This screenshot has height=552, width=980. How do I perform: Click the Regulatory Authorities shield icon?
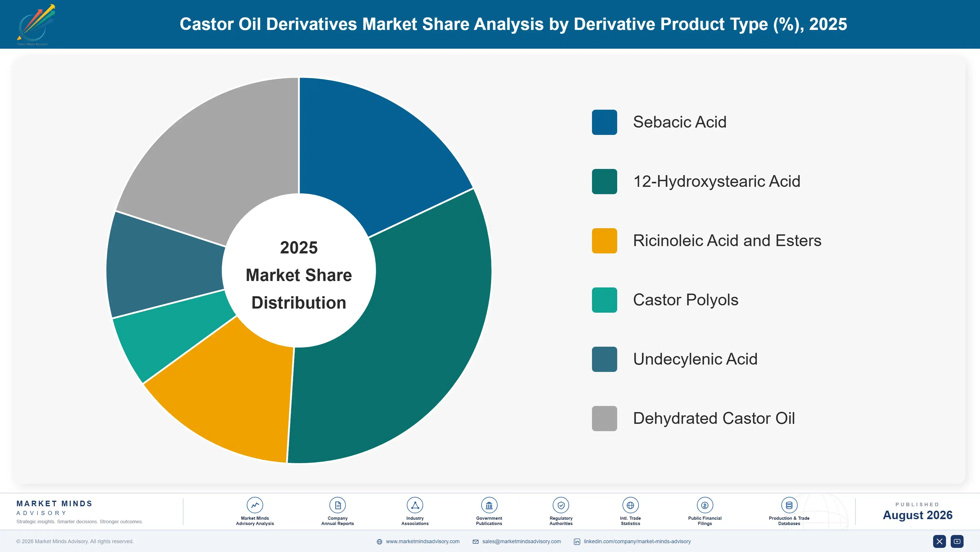(561, 505)
